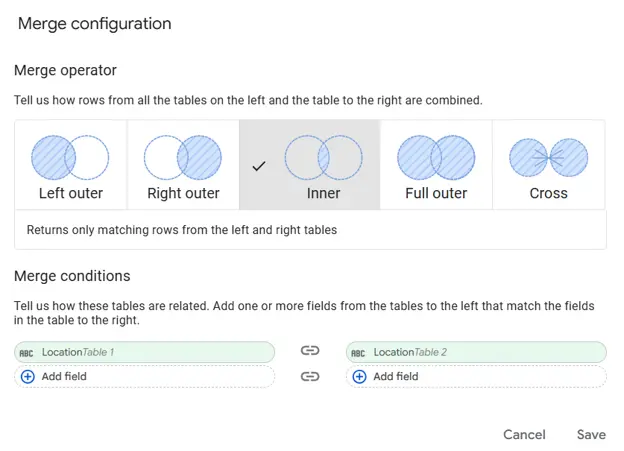Open the Location Table 2 field selector
Viewport: 624px width, 451px height.
[480, 352]
